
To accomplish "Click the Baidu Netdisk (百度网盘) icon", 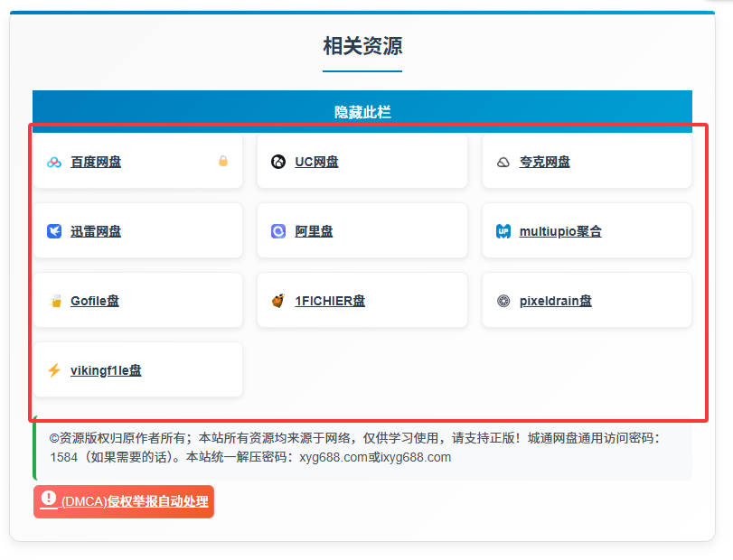I will pyautogui.click(x=53, y=162).
